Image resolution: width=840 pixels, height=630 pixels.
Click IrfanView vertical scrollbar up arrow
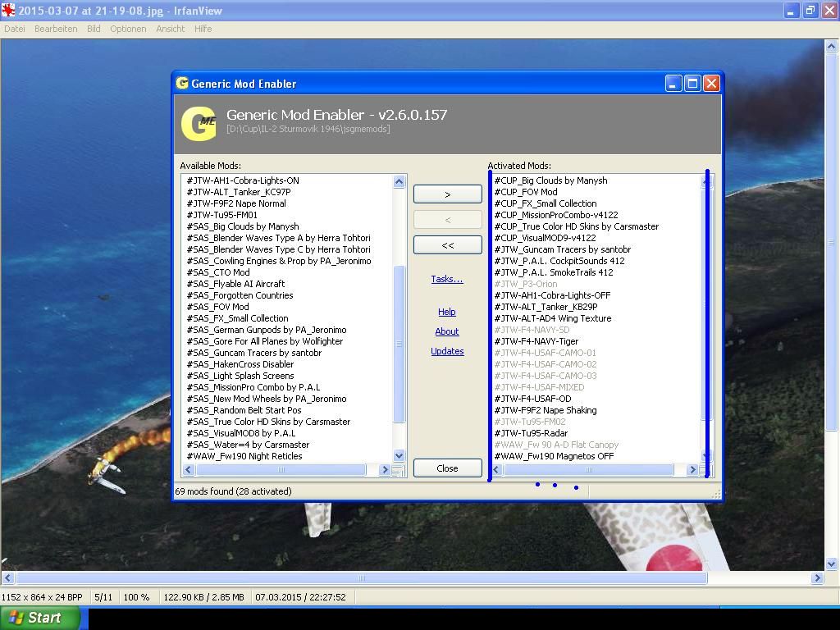coord(832,47)
